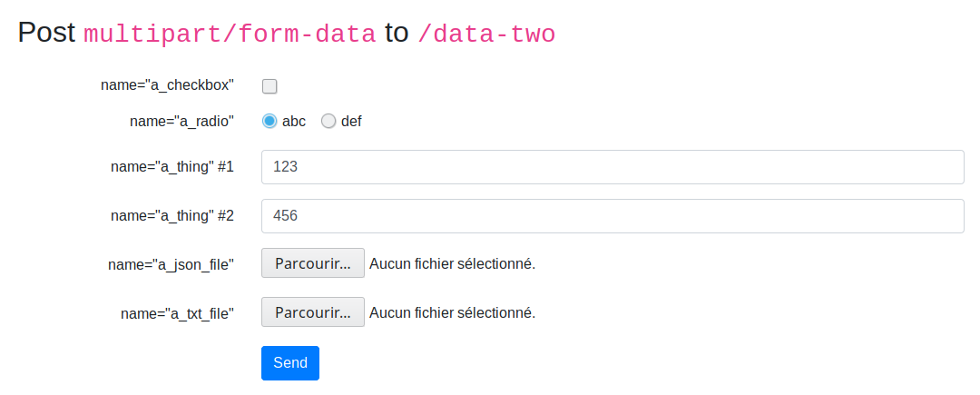
Task: Click the multipart/form-data text in heading
Action: [230, 35]
